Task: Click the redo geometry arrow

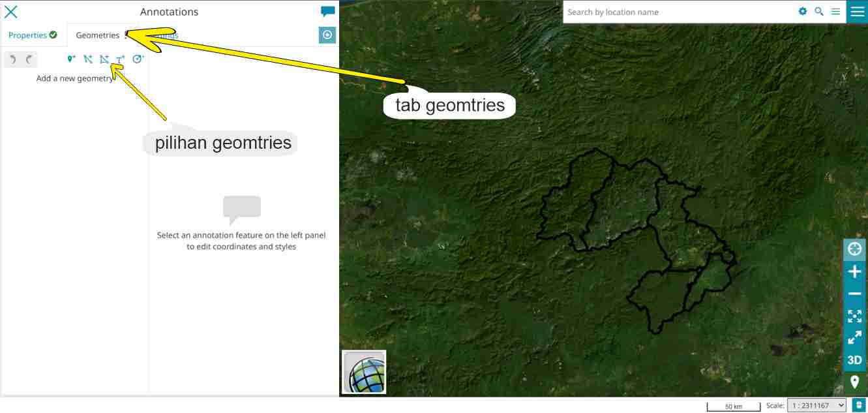Action: pyautogui.click(x=29, y=59)
